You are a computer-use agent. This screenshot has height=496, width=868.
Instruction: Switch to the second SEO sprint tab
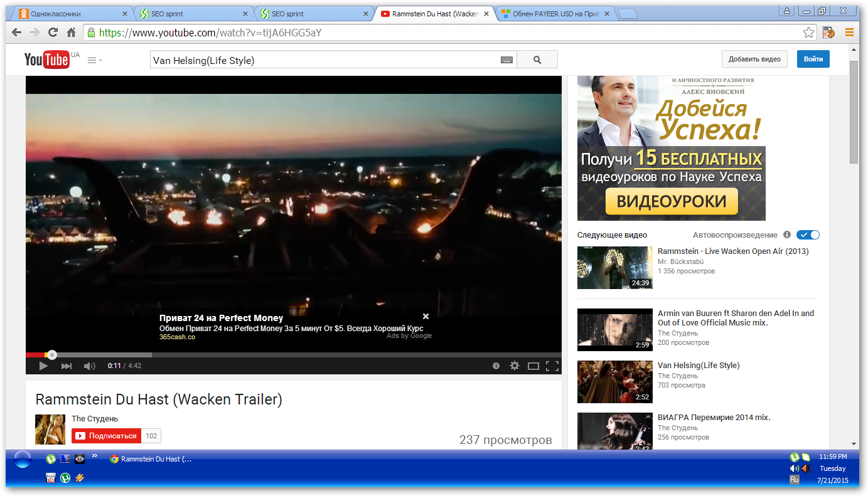click(x=315, y=13)
